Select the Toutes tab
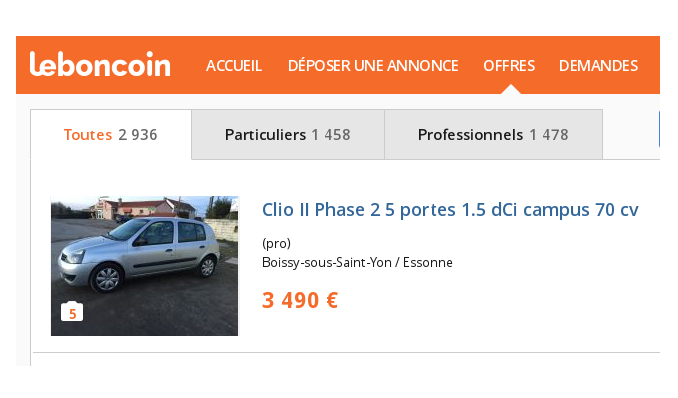The width and height of the screenshot is (678, 398). (111, 135)
